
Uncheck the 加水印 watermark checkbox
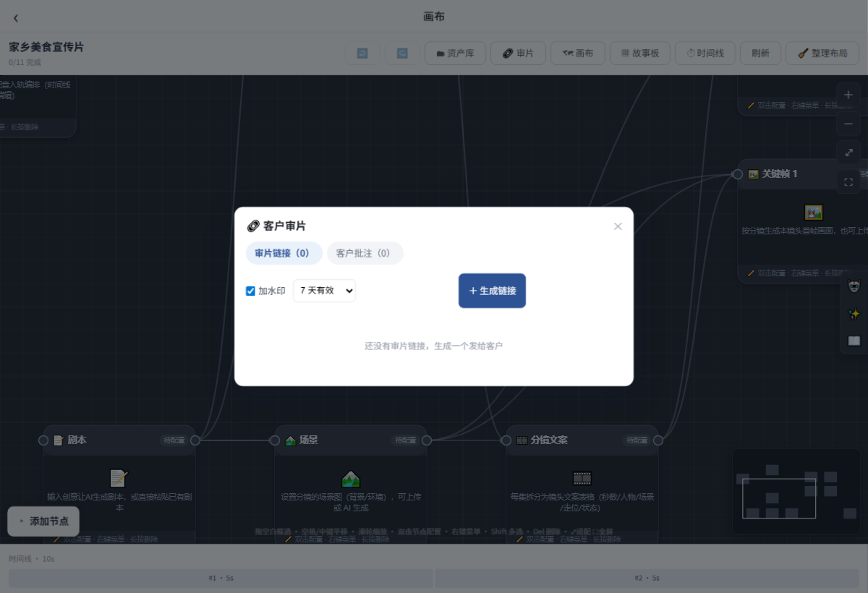click(x=250, y=291)
